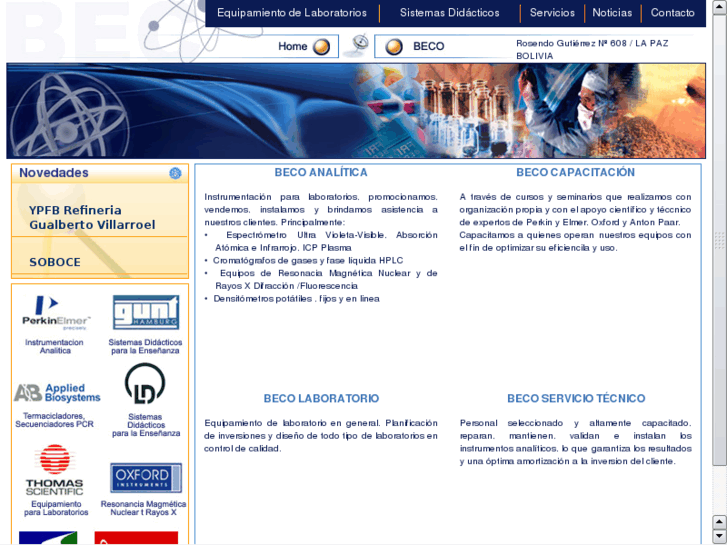Image resolution: width=727 pixels, height=545 pixels.
Task: Click the orange sphere beside BECO
Action: point(394,47)
